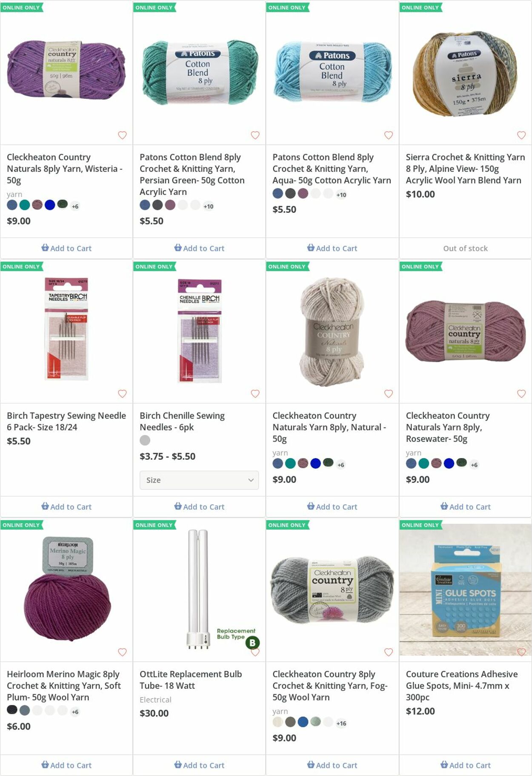This screenshot has height=776, width=532.
Task: Favorite the Cleckheaton Natural yarn via heart
Action: pyautogui.click(x=388, y=393)
